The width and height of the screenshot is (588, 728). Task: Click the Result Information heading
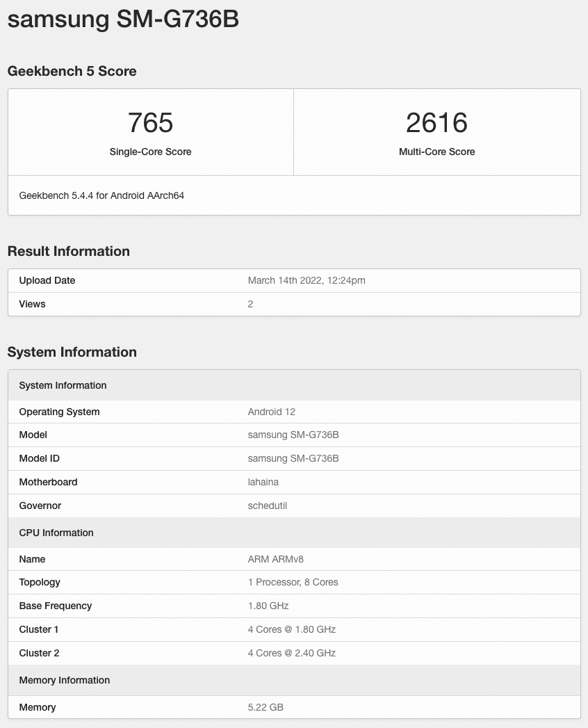point(68,251)
